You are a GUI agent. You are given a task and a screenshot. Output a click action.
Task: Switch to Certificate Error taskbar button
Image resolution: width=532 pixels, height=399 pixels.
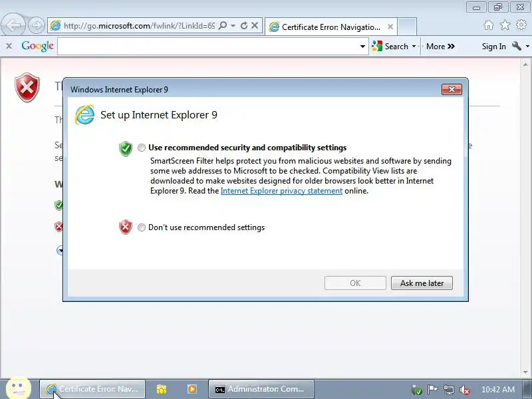(x=92, y=389)
